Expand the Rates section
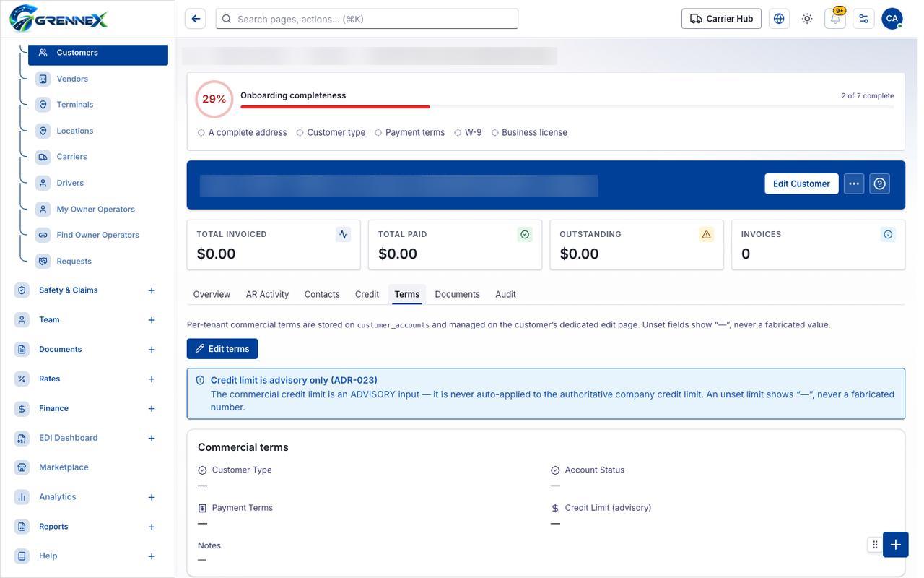 152,379
